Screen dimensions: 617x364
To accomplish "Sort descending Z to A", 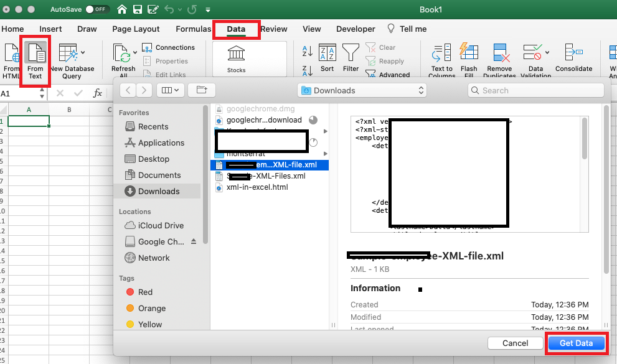I will pyautogui.click(x=308, y=70).
